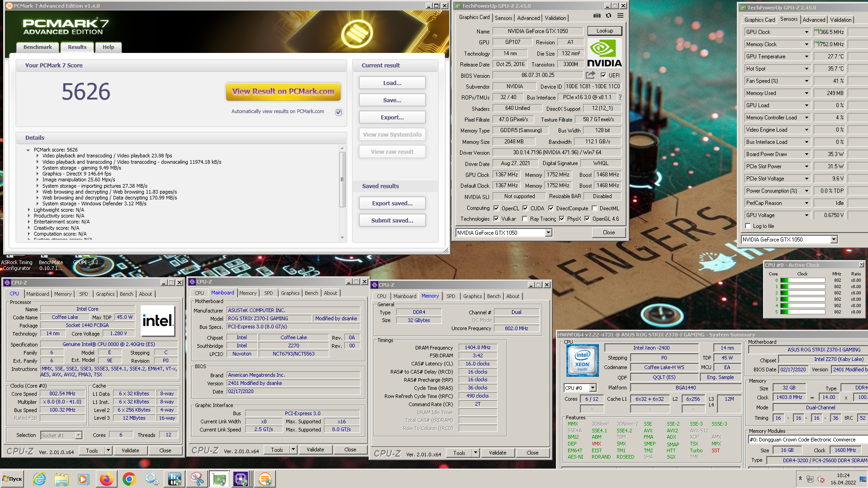Click the PCMark gold coin logo
Viewport: 868px width, 488px height.
(357, 34)
